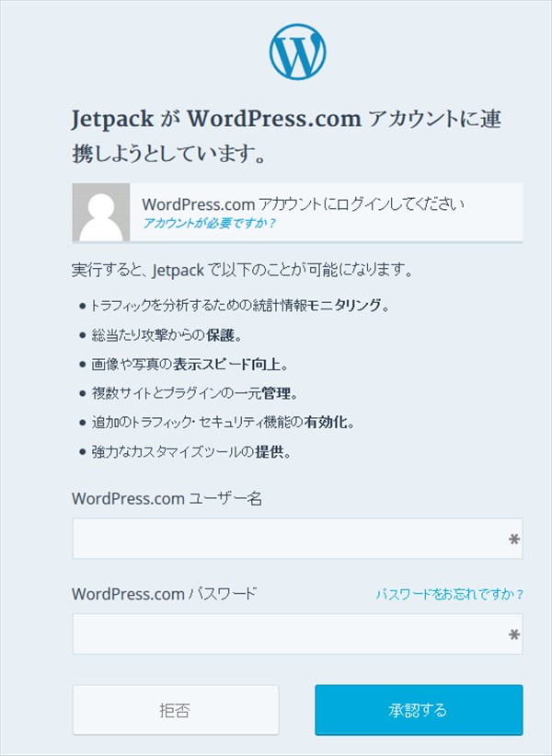Click the WordPress logo icon
552x756 pixels.
297,52
